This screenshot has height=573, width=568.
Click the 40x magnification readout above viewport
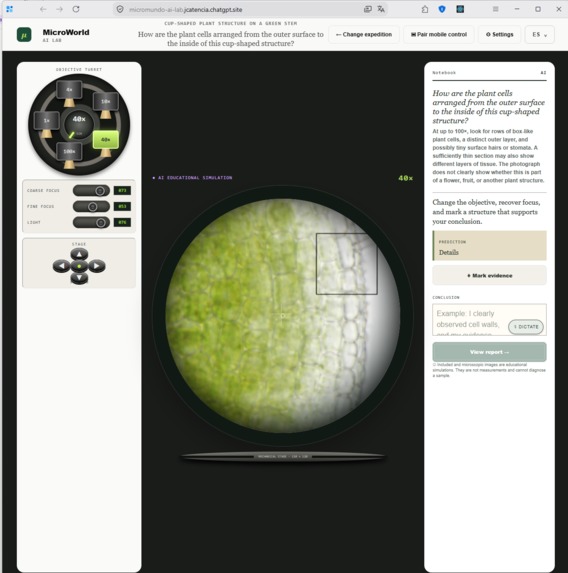click(405, 178)
